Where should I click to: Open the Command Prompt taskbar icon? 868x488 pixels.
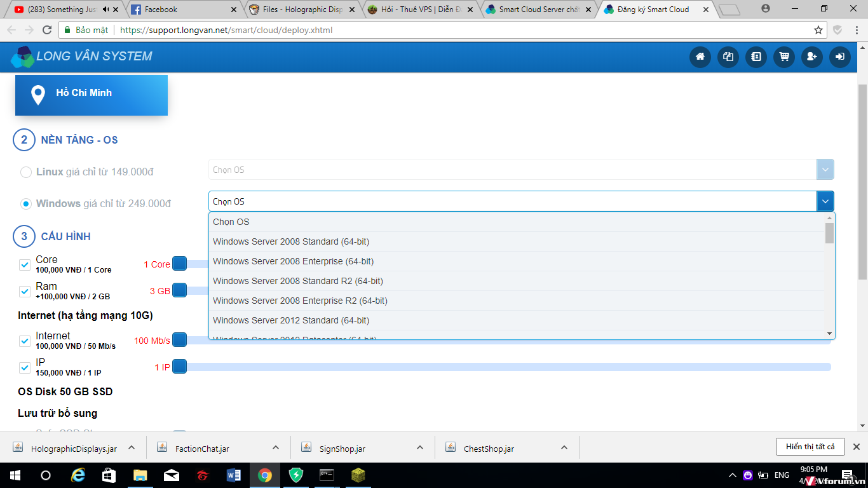click(327, 475)
